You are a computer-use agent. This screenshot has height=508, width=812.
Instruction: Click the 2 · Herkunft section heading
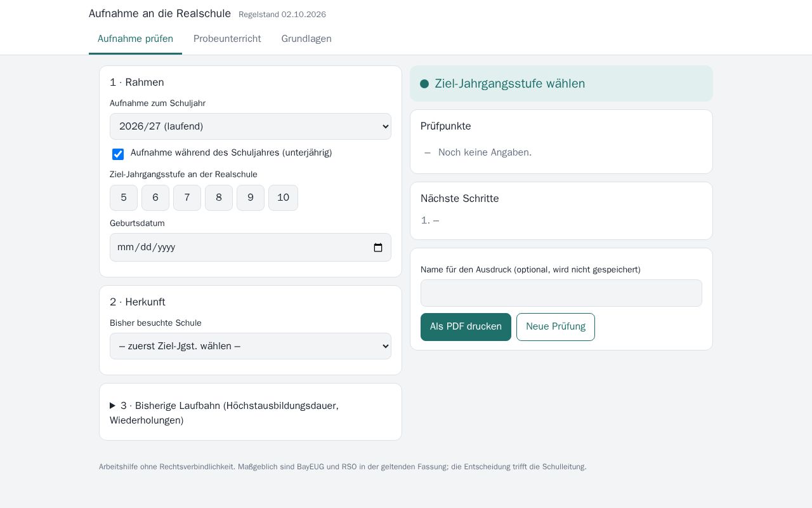138,302
